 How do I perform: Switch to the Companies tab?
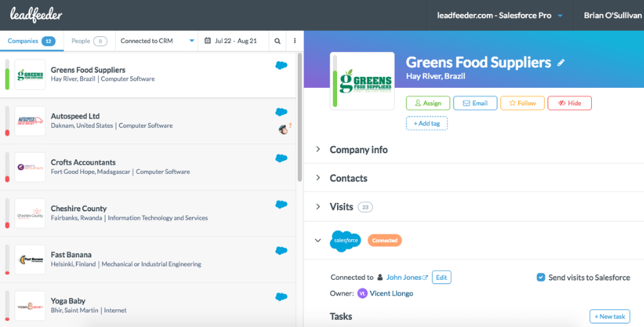(32, 40)
